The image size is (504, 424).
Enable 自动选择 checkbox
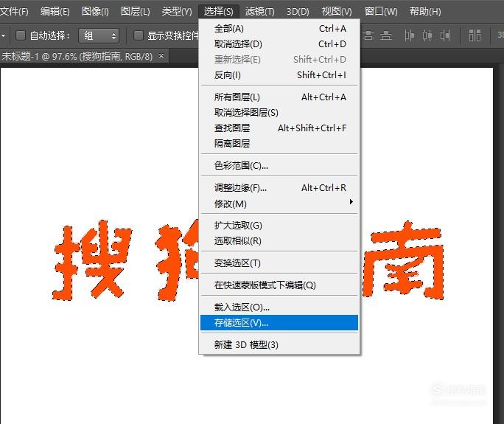(21, 35)
